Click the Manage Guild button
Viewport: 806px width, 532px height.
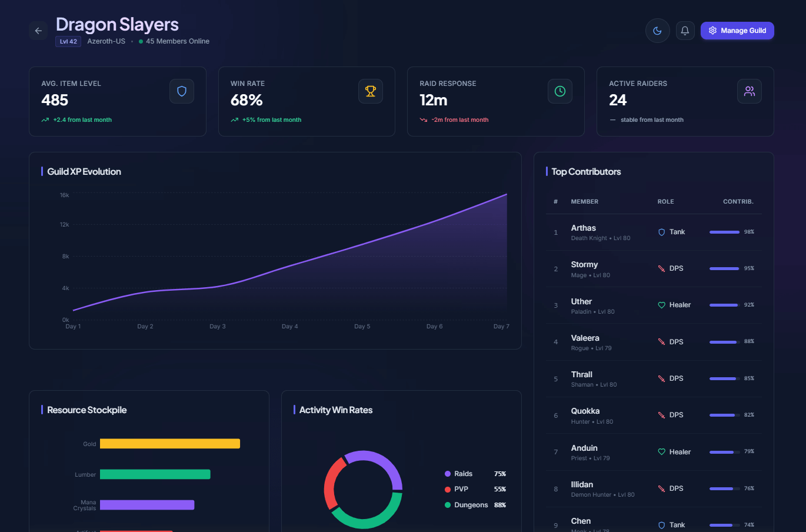(737, 30)
